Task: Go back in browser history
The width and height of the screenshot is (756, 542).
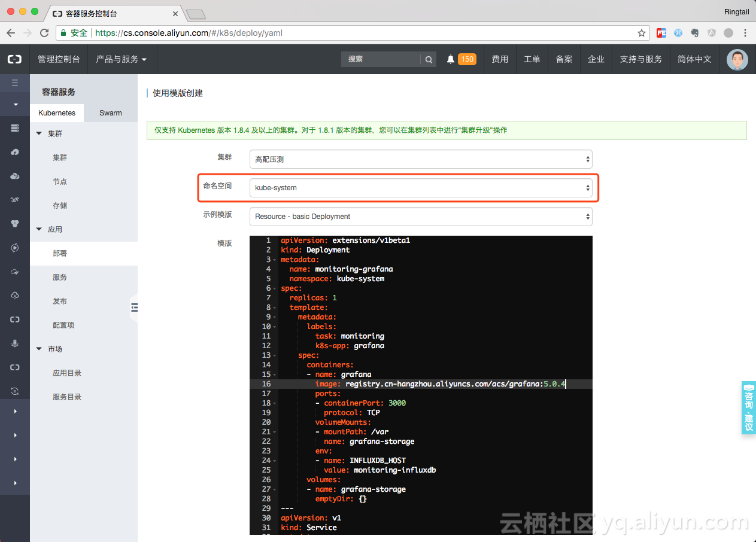Action: point(11,33)
